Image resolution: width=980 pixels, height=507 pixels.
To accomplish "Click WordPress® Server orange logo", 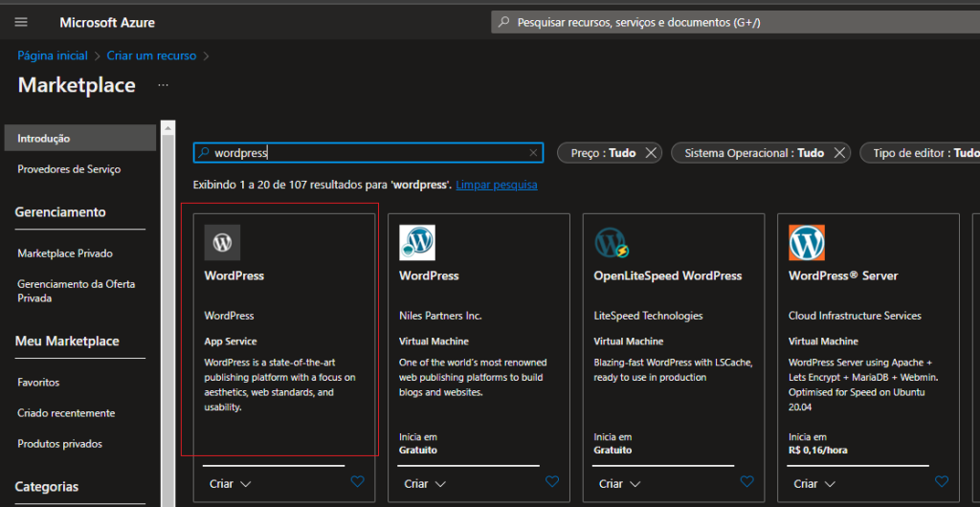I will point(806,242).
